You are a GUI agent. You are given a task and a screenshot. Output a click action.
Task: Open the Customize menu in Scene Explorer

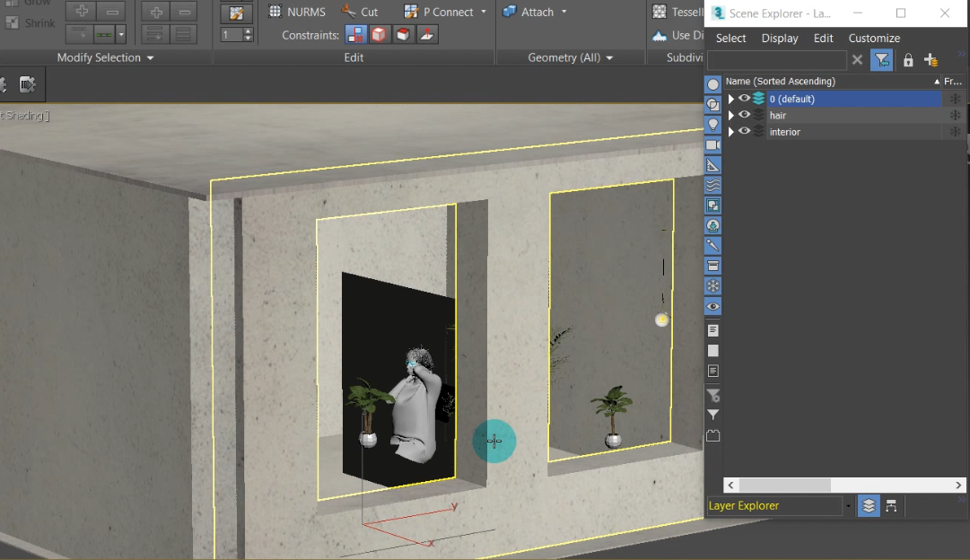tap(874, 38)
